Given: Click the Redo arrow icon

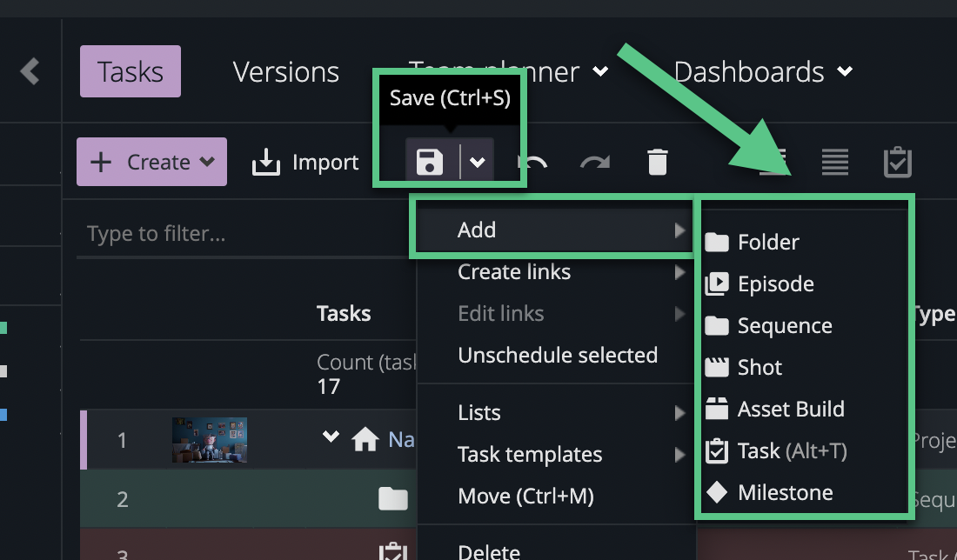Looking at the screenshot, I should tap(596, 161).
